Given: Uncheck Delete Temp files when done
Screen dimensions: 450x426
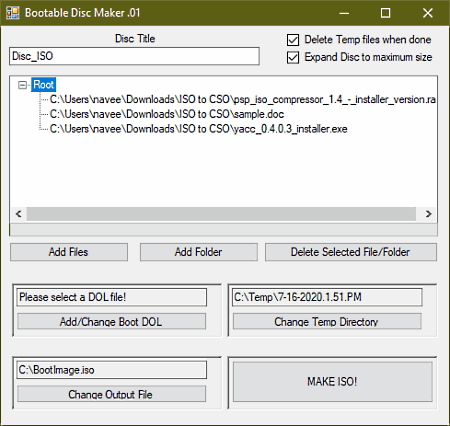Looking at the screenshot, I should coord(293,40).
